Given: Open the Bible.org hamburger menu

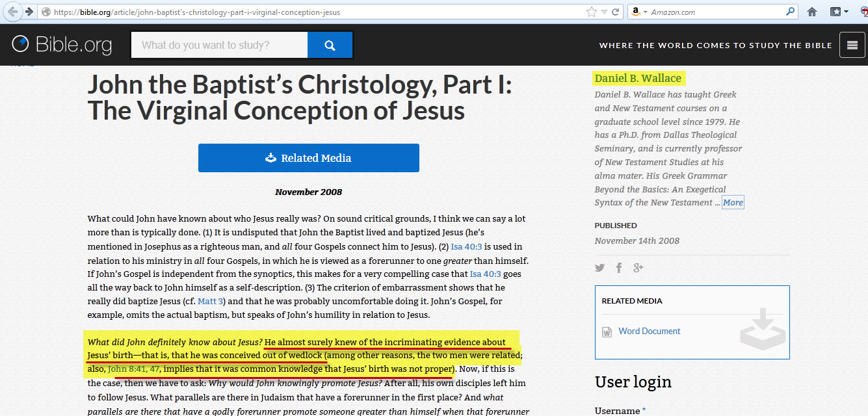Looking at the screenshot, I should [x=852, y=45].
